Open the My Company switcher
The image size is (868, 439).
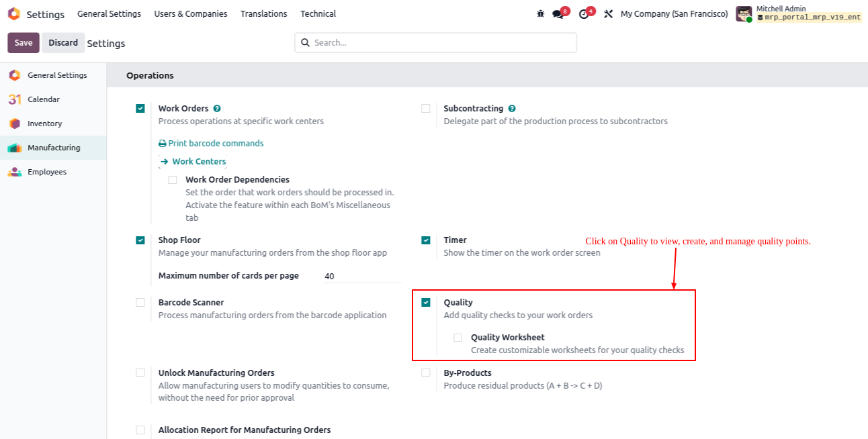click(x=674, y=14)
